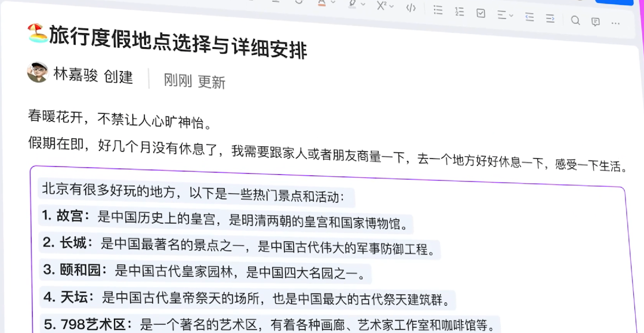
Task: Click the highlighter pen icon
Action: 352,4
